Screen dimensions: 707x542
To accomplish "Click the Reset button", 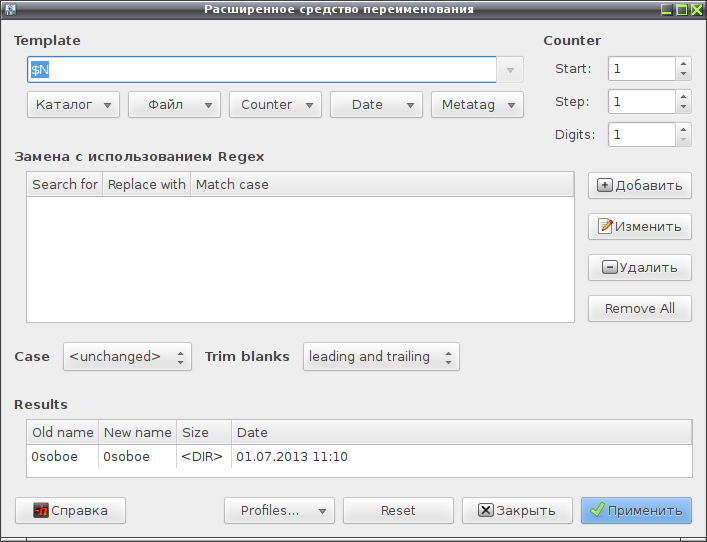I will point(398,510).
